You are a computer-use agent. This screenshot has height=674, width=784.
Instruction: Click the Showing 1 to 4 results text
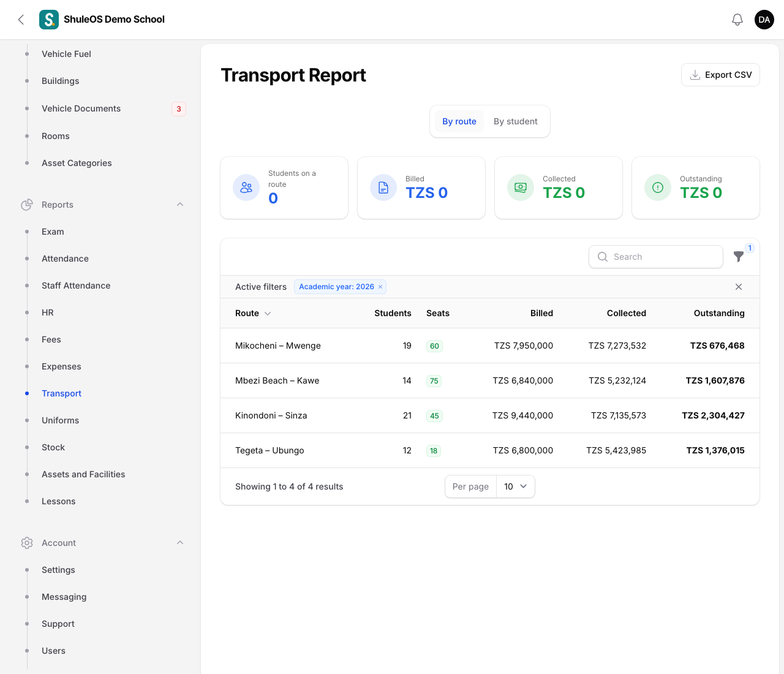[289, 487]
